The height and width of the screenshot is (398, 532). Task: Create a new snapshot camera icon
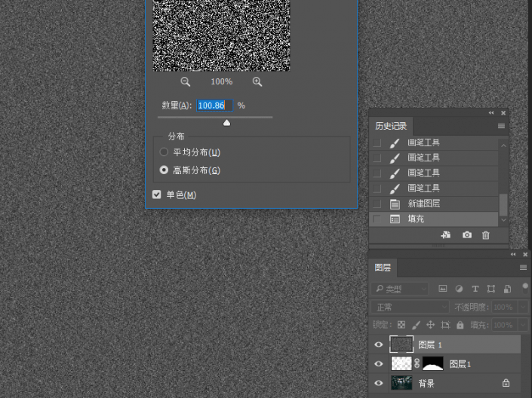point(467,235)
